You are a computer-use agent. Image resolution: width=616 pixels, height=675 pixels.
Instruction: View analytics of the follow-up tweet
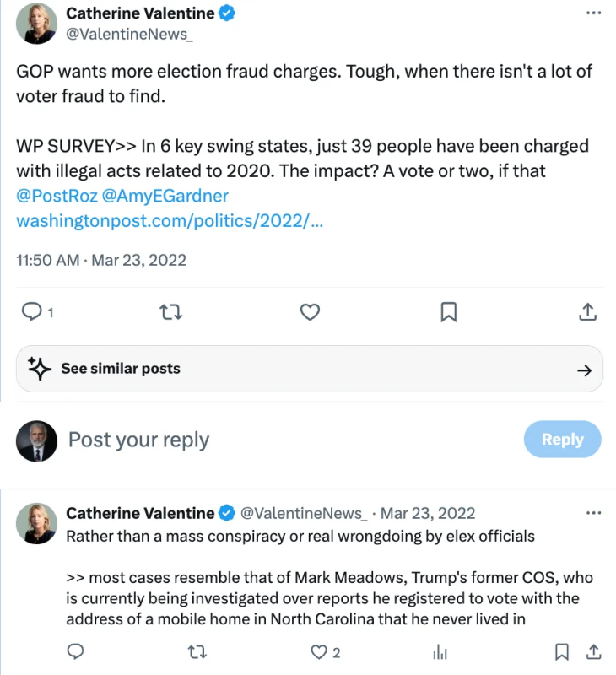pyautogui.click(x=440, y=651)
